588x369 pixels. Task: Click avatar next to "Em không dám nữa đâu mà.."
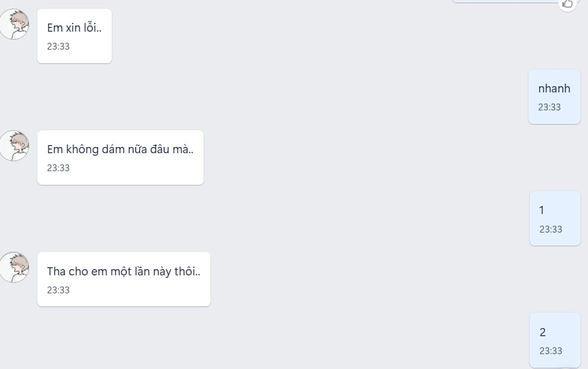tap(14, 146)
